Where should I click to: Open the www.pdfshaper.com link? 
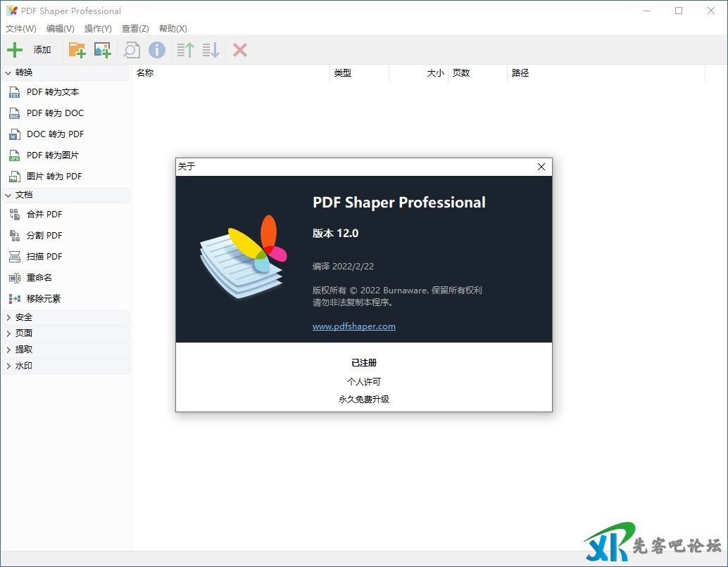354,326
